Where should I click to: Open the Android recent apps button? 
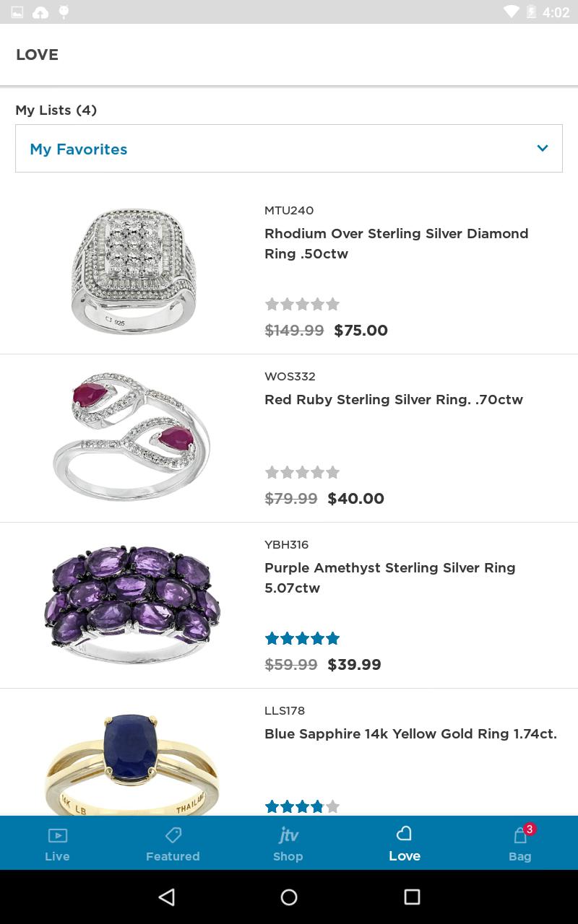pyautogui.click(x=412, y=897)
